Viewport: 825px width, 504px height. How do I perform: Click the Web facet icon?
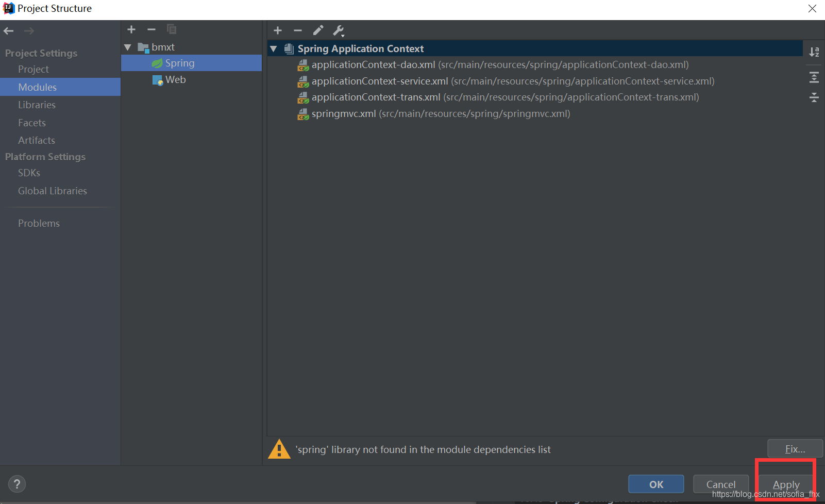(x=158, y=80)
